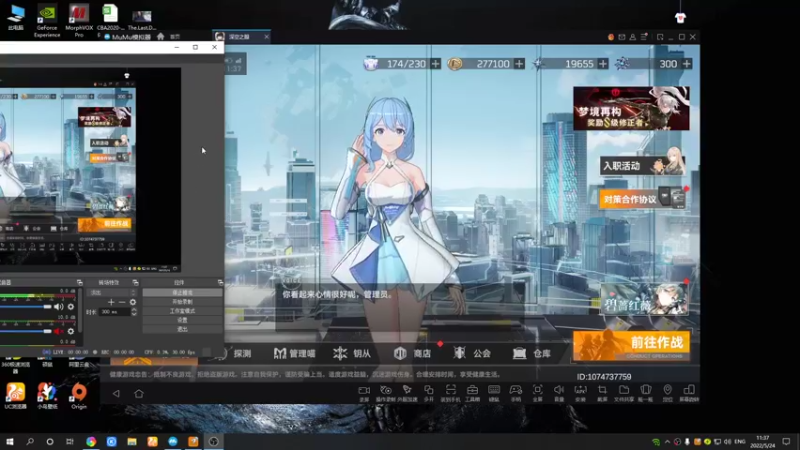Click the first OBS controls button (top row)
This screenshot has height=450, width=800.
tap(182, 293)
